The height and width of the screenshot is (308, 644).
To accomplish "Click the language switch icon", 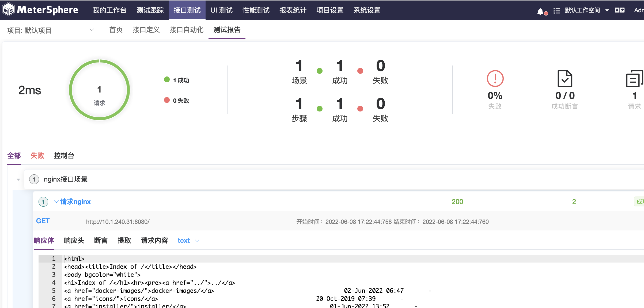I will coord(620,10).
